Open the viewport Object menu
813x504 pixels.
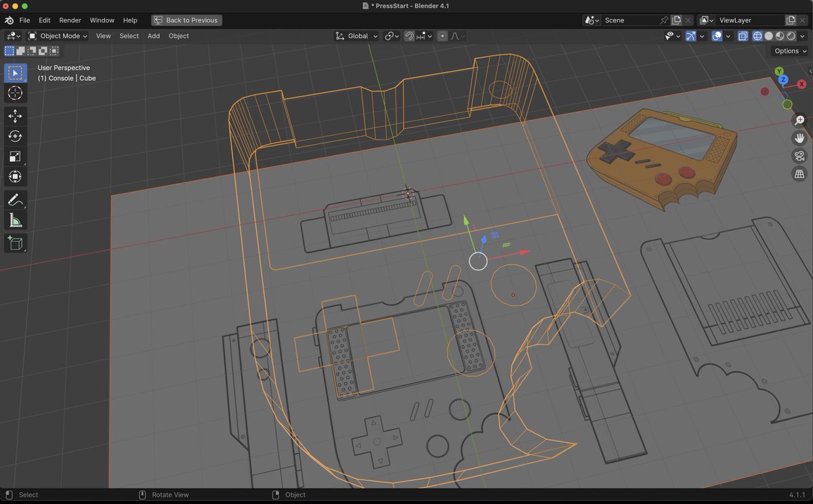[179, 36]
